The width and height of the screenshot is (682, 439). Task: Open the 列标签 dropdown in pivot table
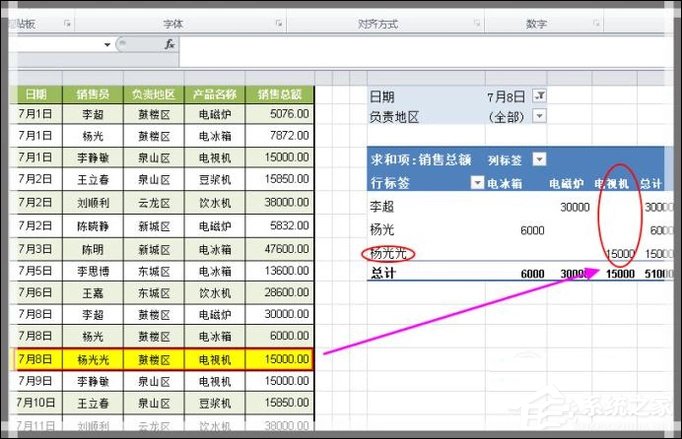tap(540, 159)
